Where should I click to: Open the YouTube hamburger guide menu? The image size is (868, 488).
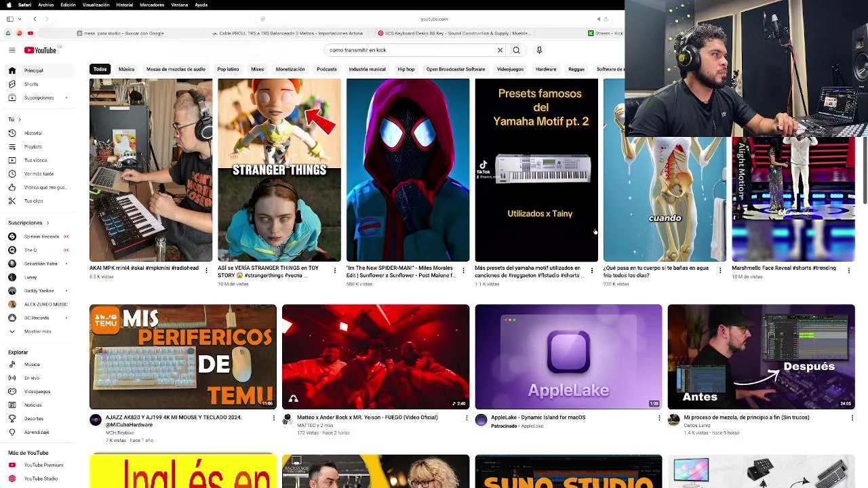tap(12, 50)
